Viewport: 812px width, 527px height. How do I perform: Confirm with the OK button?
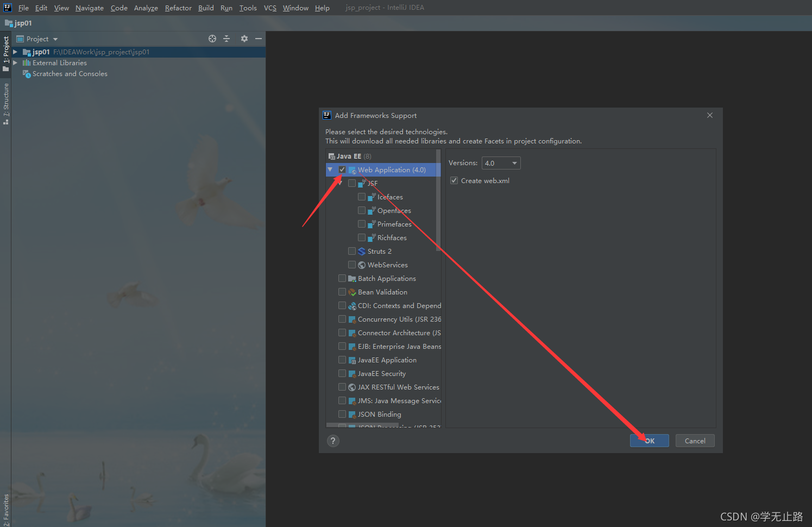(x=650, y=441)
